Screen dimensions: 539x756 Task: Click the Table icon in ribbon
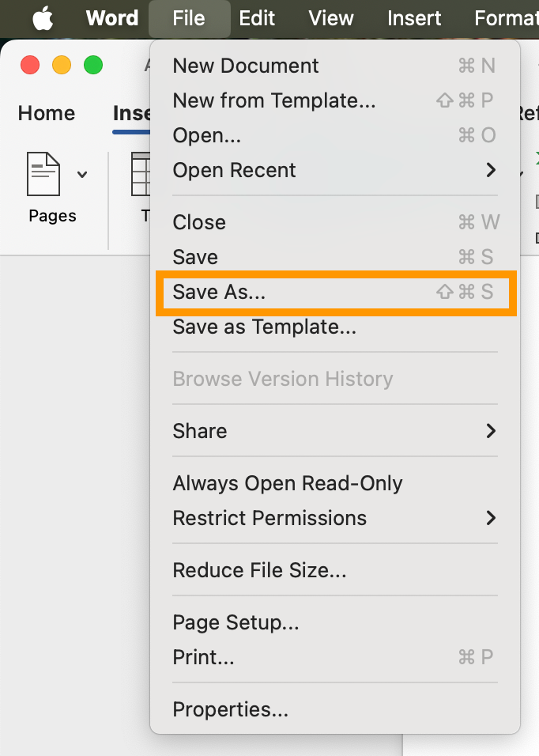click(x=141, y=174)
